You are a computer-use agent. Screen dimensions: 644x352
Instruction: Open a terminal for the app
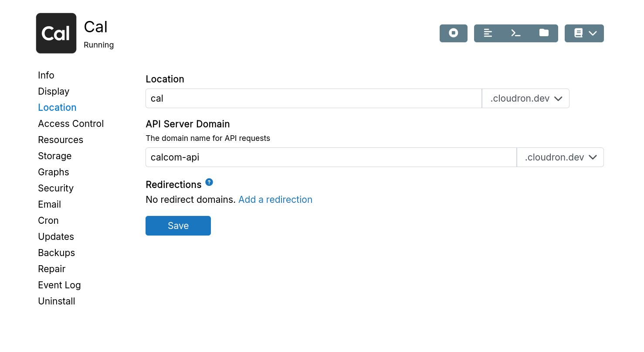pyautogui.click(x=516, y=33)
